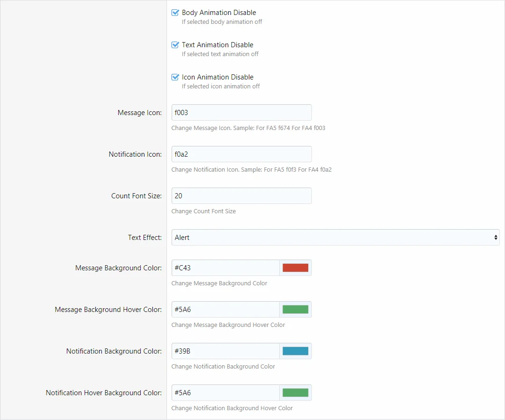Click the Message Background Hover Color hex input

tap(225, 310)
